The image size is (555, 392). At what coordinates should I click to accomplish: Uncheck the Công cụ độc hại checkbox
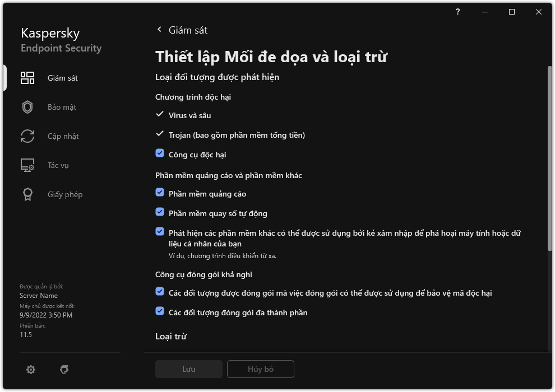pyautogui.click(x=160, y=153)
